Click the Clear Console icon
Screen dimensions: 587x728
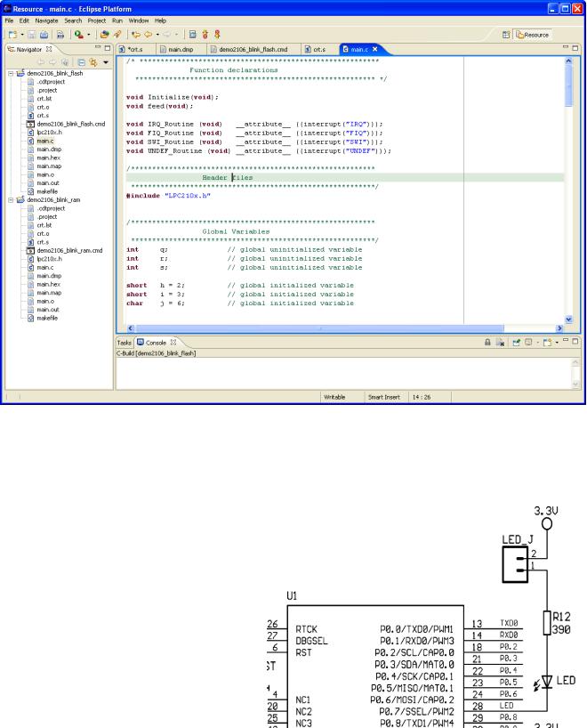coord(500,343)
